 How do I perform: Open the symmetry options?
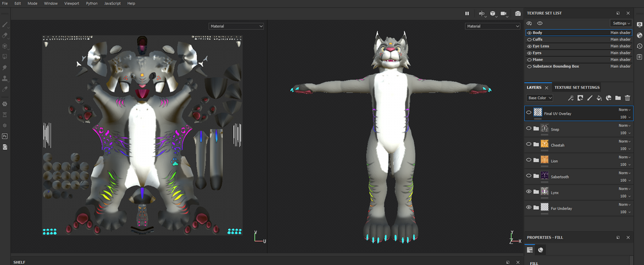[482, 13]
